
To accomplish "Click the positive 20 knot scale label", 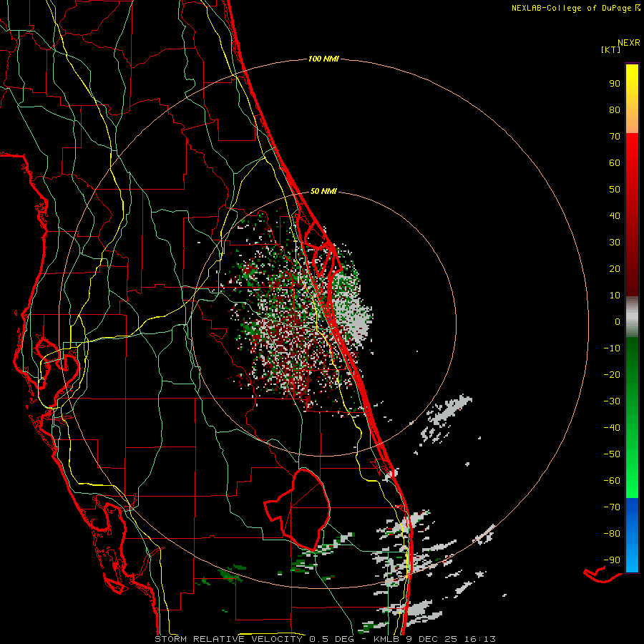I will (x=615, y=269).
